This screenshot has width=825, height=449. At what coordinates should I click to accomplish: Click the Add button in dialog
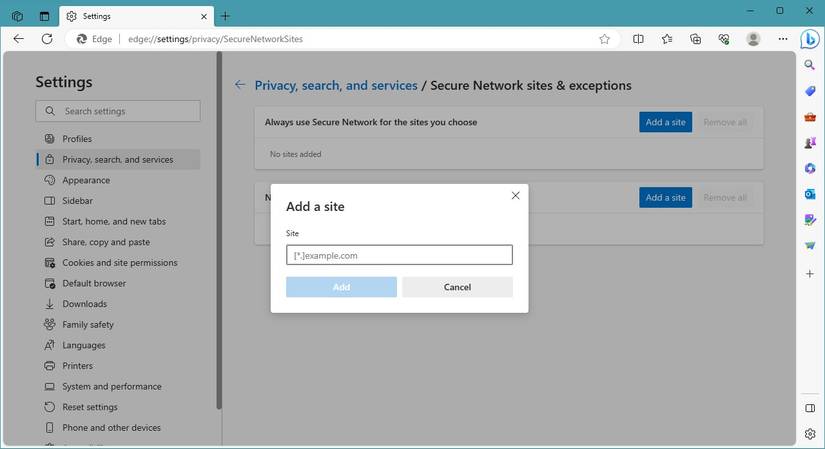pyautogui.click(x=341, y=287)
